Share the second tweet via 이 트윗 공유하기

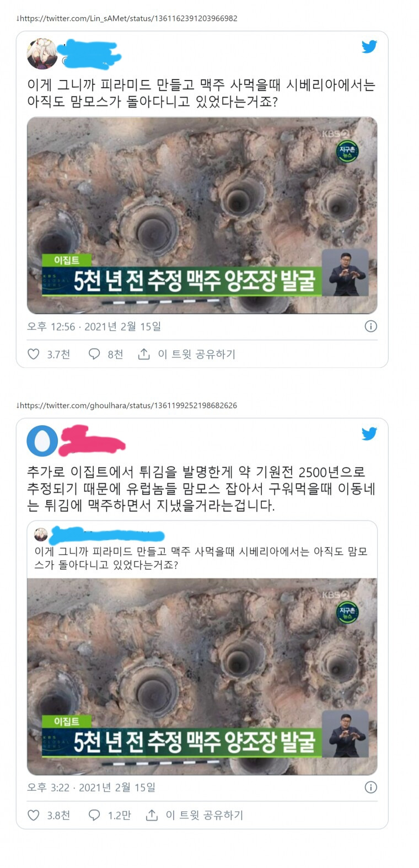click(x=195, y=815)
